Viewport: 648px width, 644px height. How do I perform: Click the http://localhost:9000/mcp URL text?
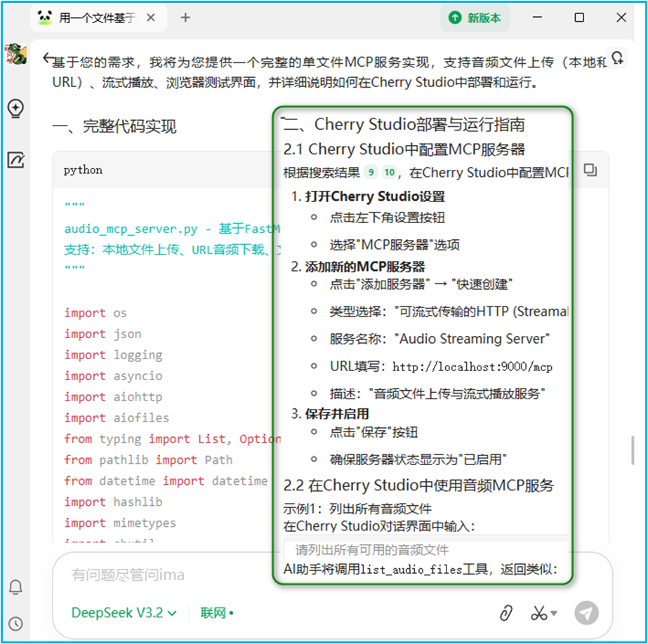coord(472,367)
